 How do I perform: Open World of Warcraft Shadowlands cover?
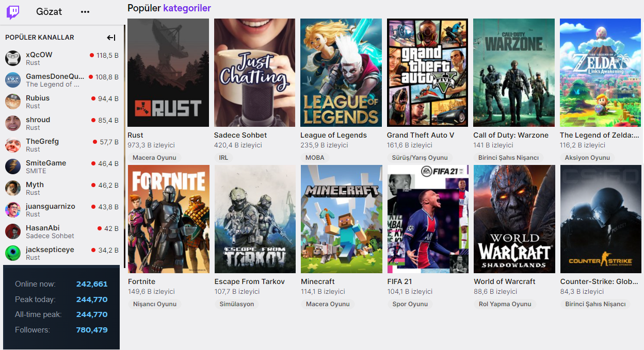coord(514,219)
